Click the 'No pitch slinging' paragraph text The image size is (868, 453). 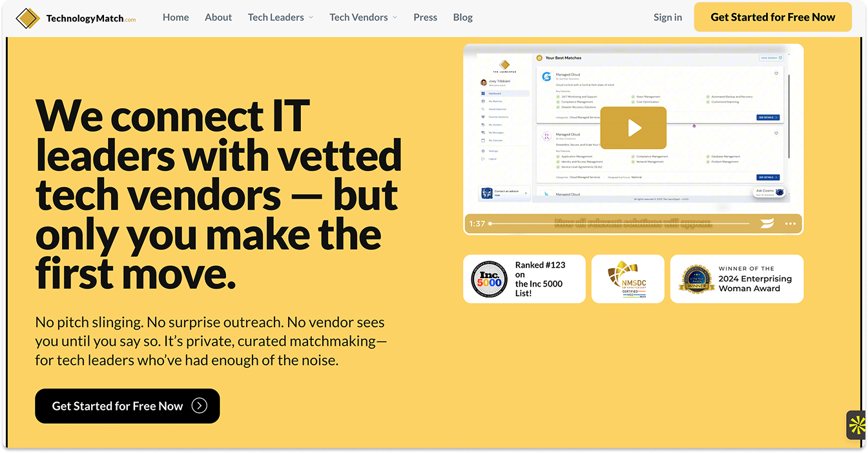coord(211,341)
